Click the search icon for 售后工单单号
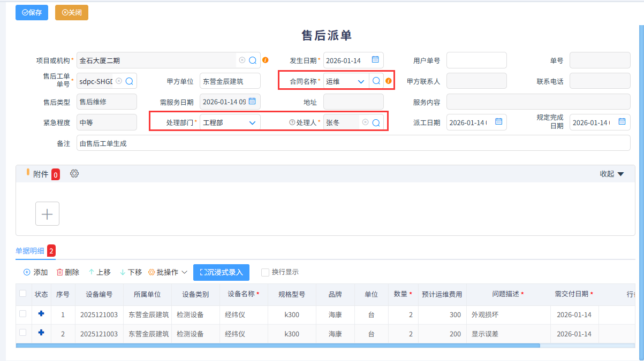Image resolution: width=644 pixels, height=361 pixels. (129, 81)
